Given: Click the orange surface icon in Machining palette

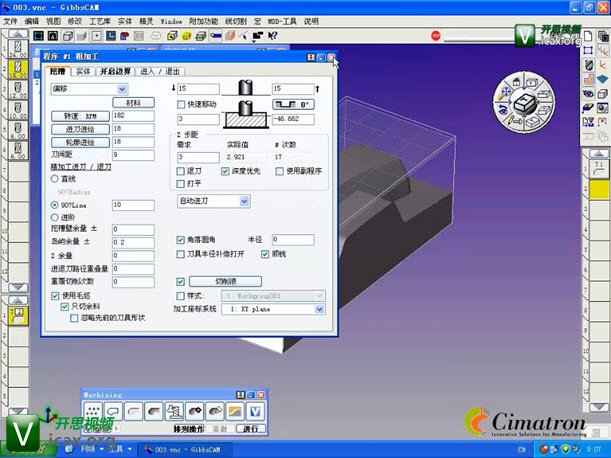Looking at the screenshot, I should 235,412.
